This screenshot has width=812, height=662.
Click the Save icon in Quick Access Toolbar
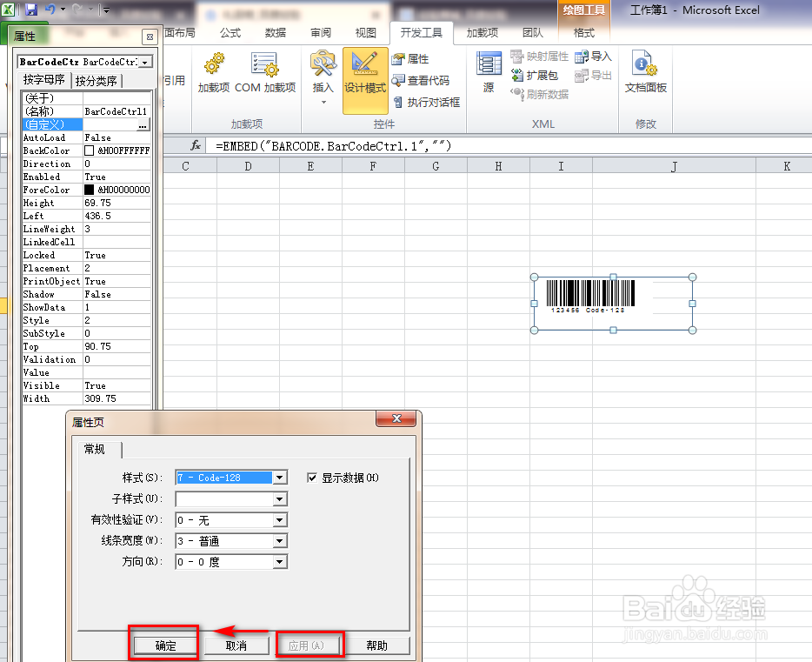32,9
